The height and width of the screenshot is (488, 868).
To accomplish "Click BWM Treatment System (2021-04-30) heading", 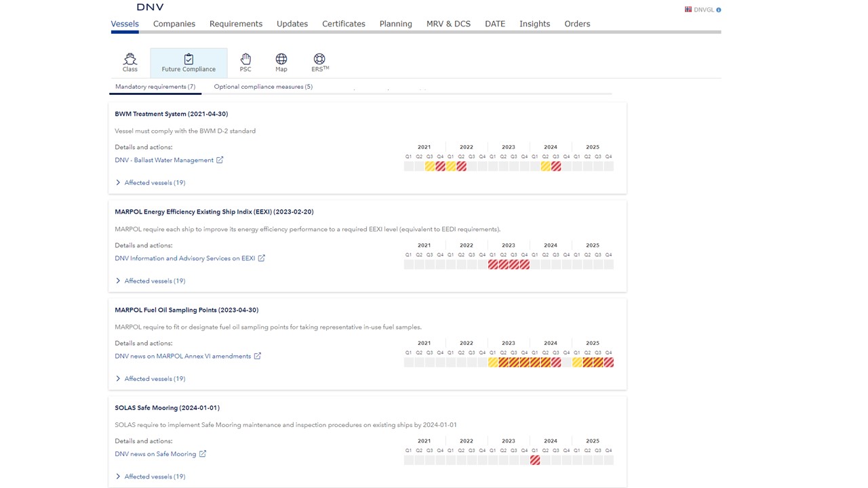I will pos(172,114).
